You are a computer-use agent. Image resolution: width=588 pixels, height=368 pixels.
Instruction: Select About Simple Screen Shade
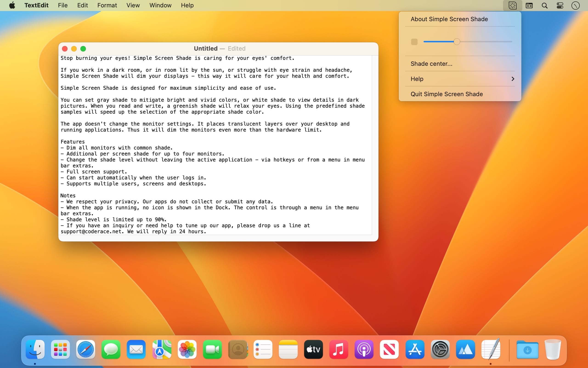pyautogui.click(x=460, y=19)
